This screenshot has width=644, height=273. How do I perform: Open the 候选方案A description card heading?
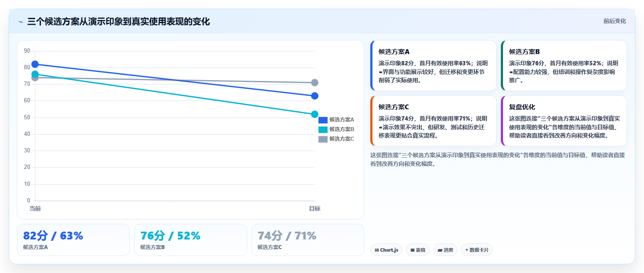(x=394, y=51)
